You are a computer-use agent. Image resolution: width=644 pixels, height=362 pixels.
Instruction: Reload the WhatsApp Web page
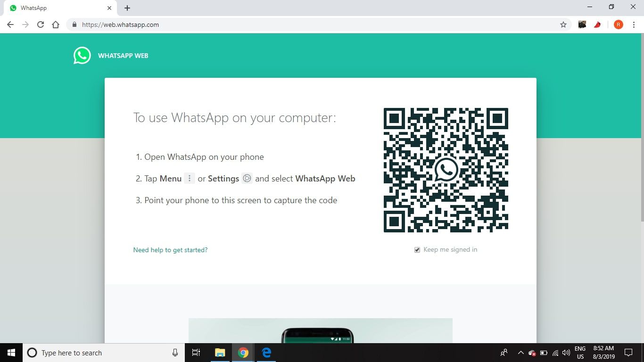point(41,25)
